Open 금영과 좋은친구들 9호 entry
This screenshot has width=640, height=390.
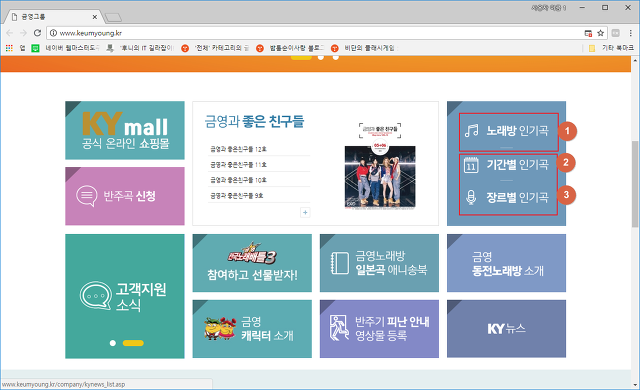click(x=237, y=196)
